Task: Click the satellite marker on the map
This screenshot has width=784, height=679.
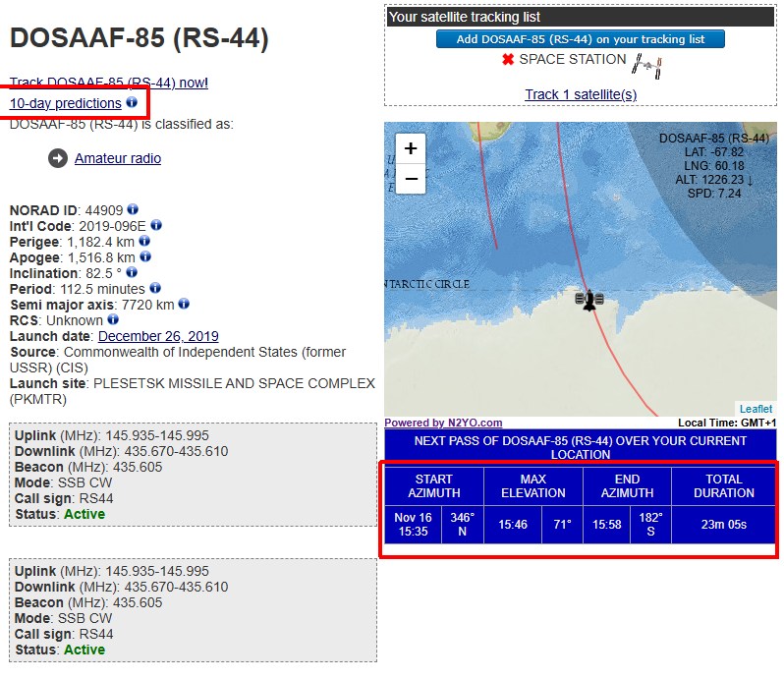Action: (588, 300)
